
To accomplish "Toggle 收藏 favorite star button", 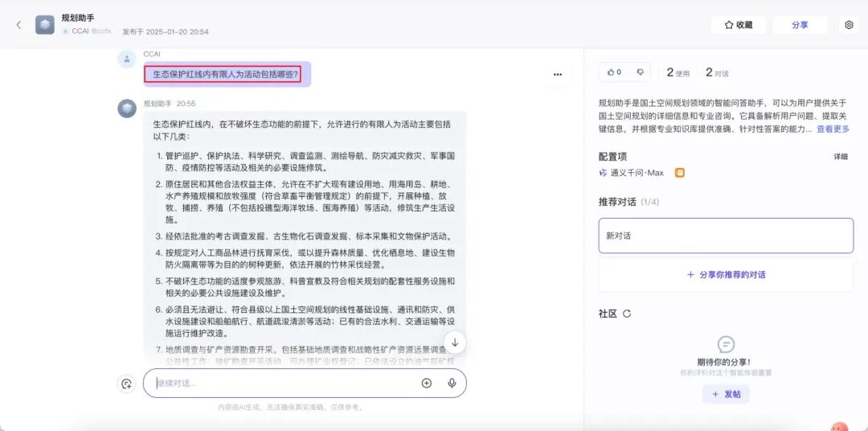I will coord(739,25).
